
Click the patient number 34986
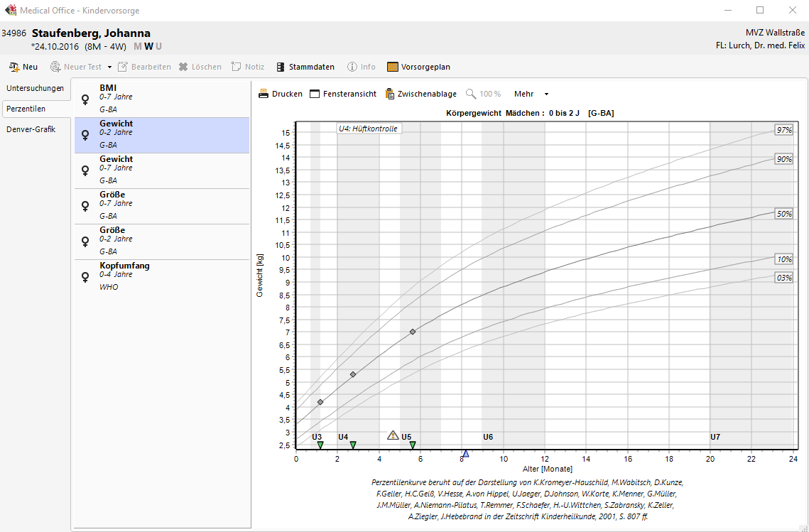pyautogui.click(x=14, y=33)
